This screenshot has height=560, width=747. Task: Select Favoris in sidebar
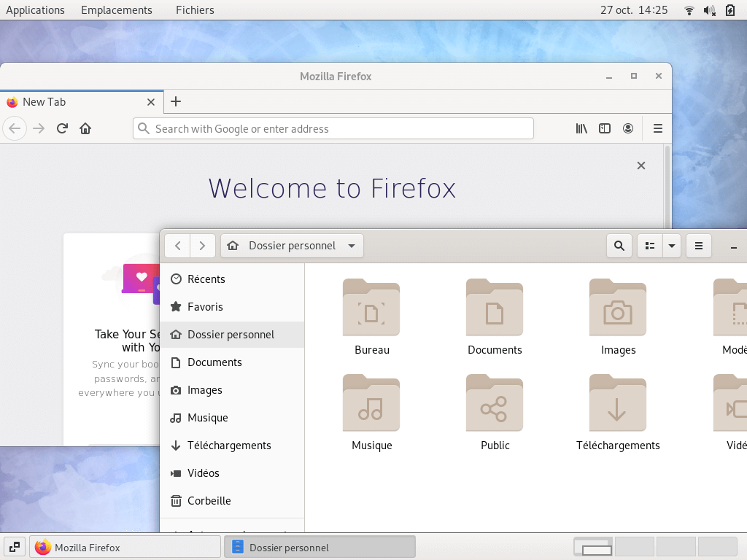point(232,307)
